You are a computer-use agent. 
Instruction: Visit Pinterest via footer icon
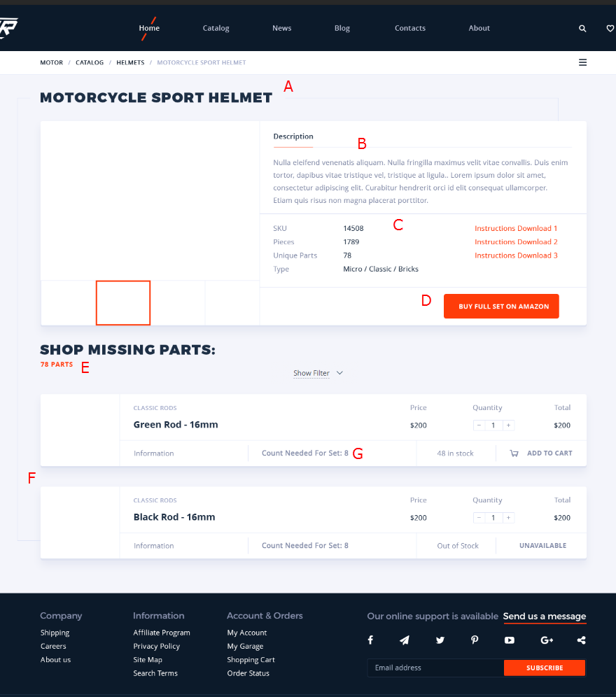475,640
